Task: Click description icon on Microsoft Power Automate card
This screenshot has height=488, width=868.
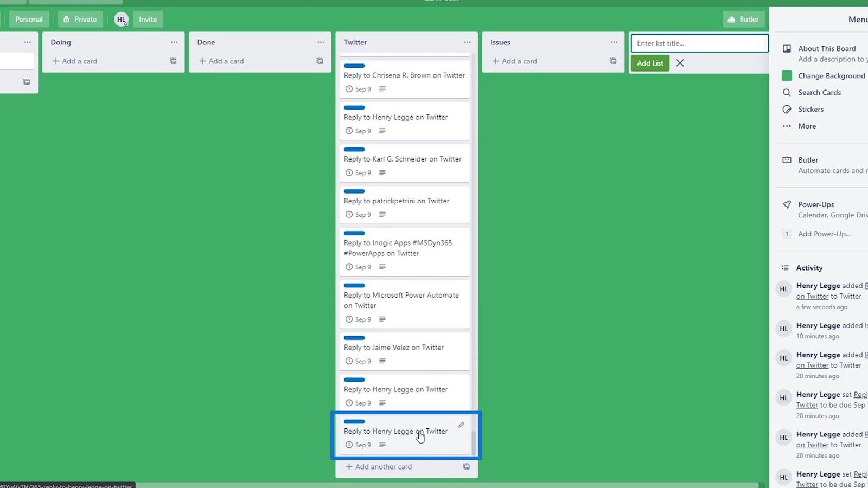Action: (x=382, y=319)
